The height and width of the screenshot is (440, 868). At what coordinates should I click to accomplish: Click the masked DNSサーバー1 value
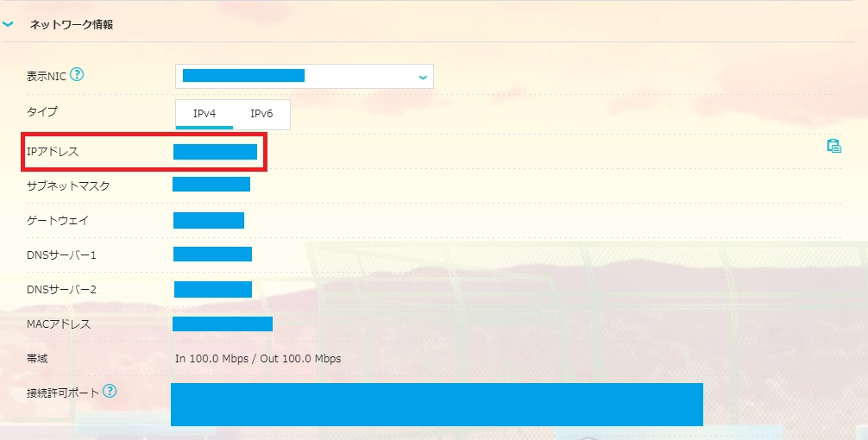point(212,254)
